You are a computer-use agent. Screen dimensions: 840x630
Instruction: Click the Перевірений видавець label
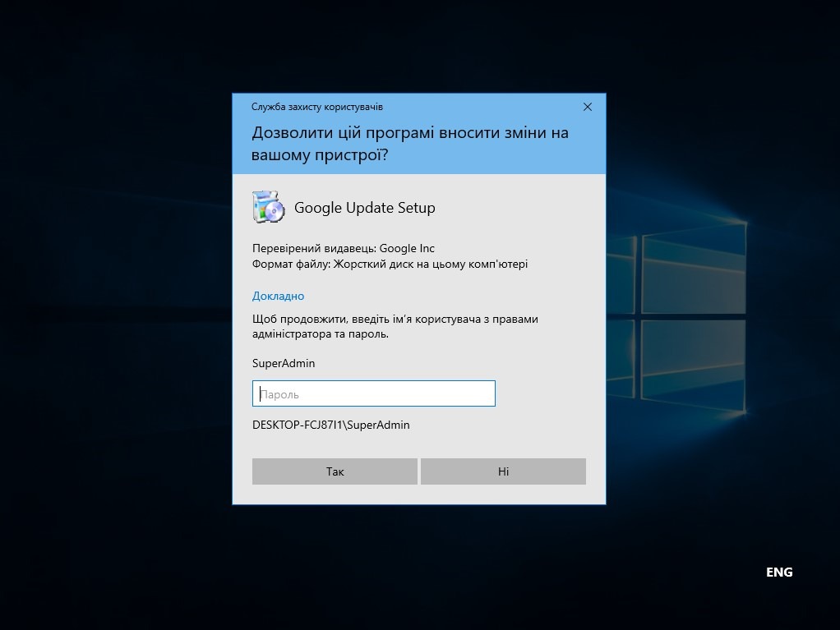click(314, 248)
